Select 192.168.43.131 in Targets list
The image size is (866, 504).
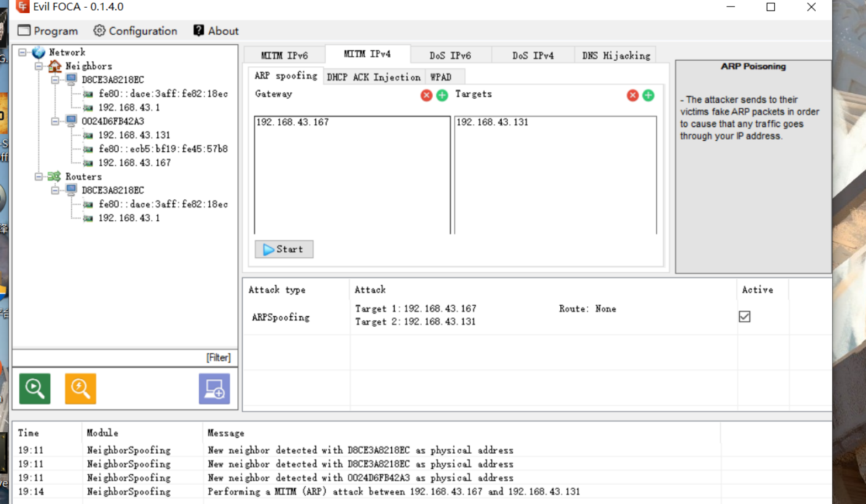click(492, 122)
